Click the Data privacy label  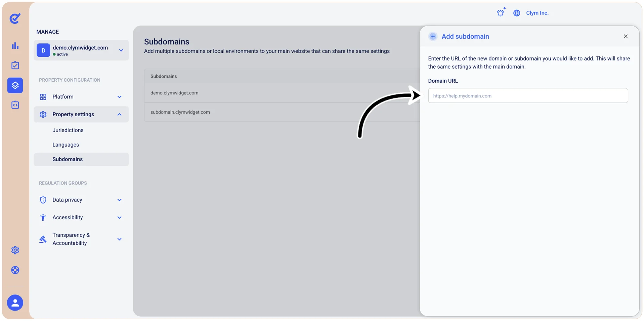(x=67, y=200)
